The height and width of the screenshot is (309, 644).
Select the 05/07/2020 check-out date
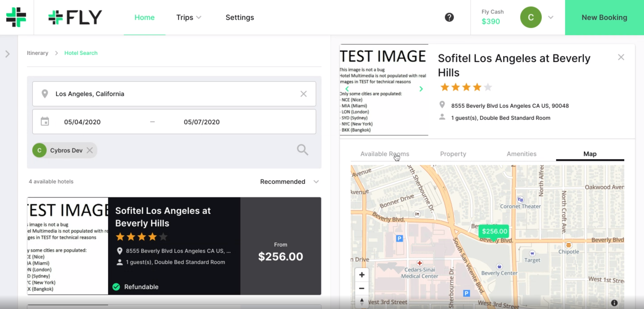[202, 122]
